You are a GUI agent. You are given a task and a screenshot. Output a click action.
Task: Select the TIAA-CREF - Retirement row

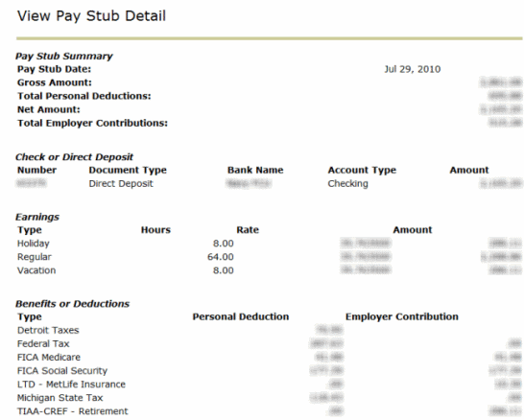[x=269, y=411]
